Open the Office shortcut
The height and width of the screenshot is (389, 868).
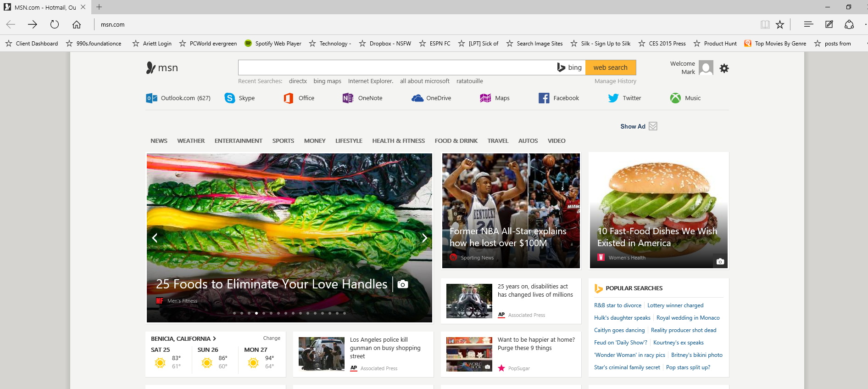coord(299,98)
